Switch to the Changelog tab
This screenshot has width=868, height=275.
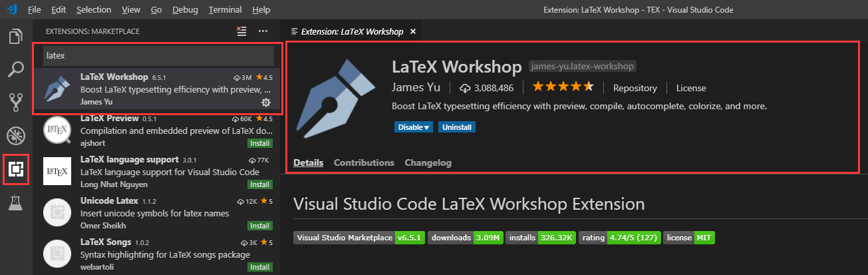tap(428, 162)
